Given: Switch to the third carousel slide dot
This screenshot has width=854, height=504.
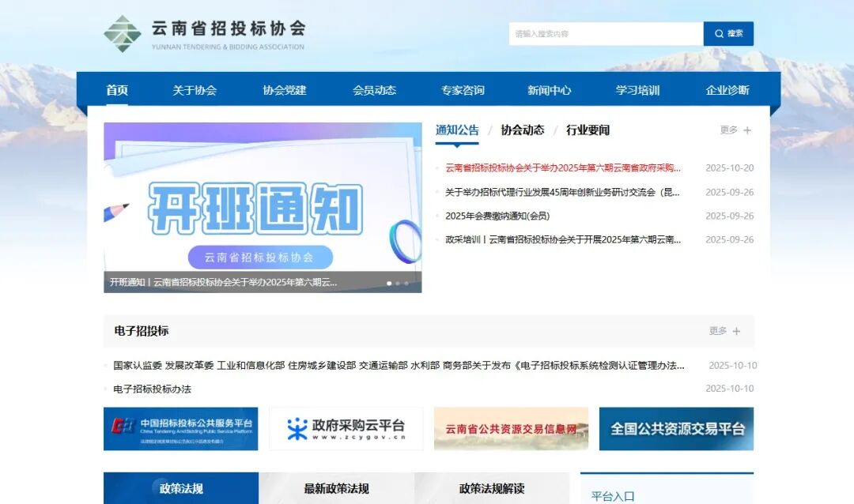Looking at the screenshot, I should [406, 283].
